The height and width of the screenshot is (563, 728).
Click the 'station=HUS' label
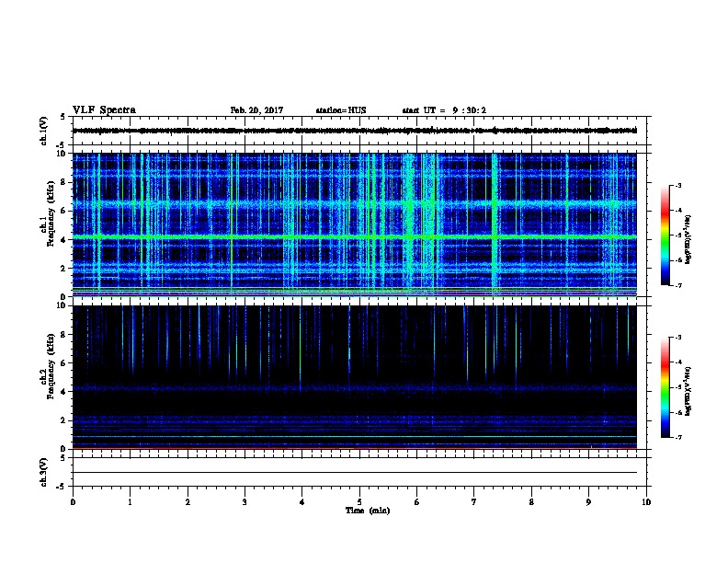pos(341,110)
